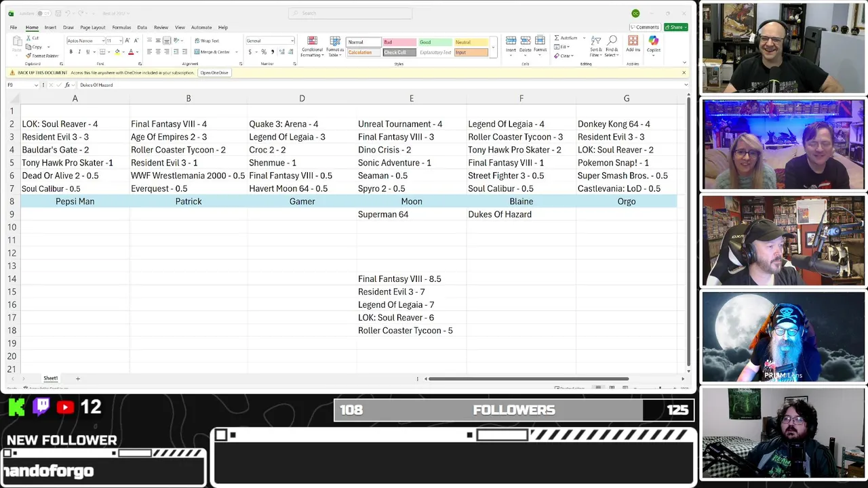Viewport: 868px width, 488px height.
Task: Increase font size with the large A
Action: click(x=127, y=41)
